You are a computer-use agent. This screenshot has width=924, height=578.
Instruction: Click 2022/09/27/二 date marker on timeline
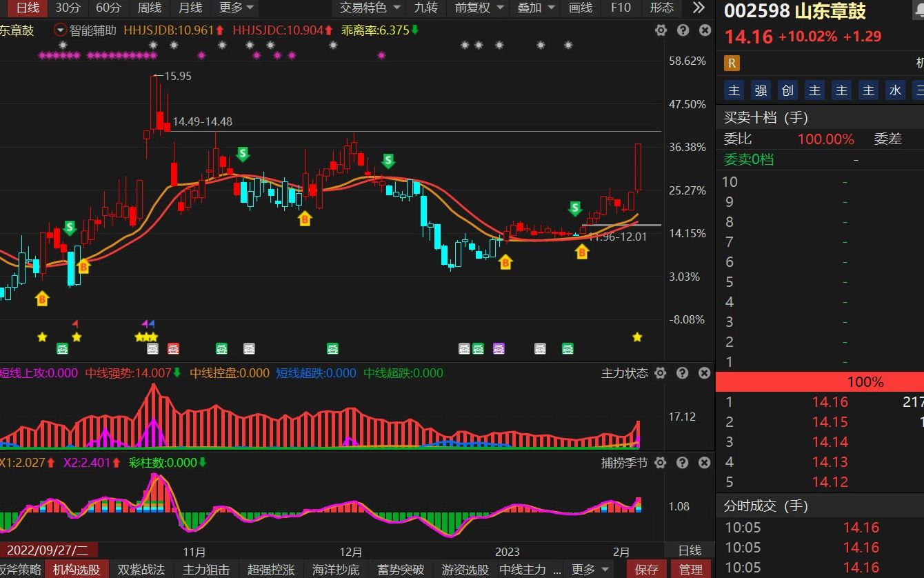point(48,550)
